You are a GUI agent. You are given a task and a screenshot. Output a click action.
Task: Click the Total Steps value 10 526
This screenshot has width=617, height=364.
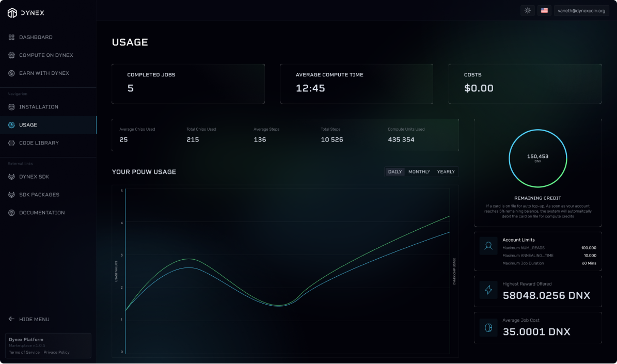coord(331,140)
